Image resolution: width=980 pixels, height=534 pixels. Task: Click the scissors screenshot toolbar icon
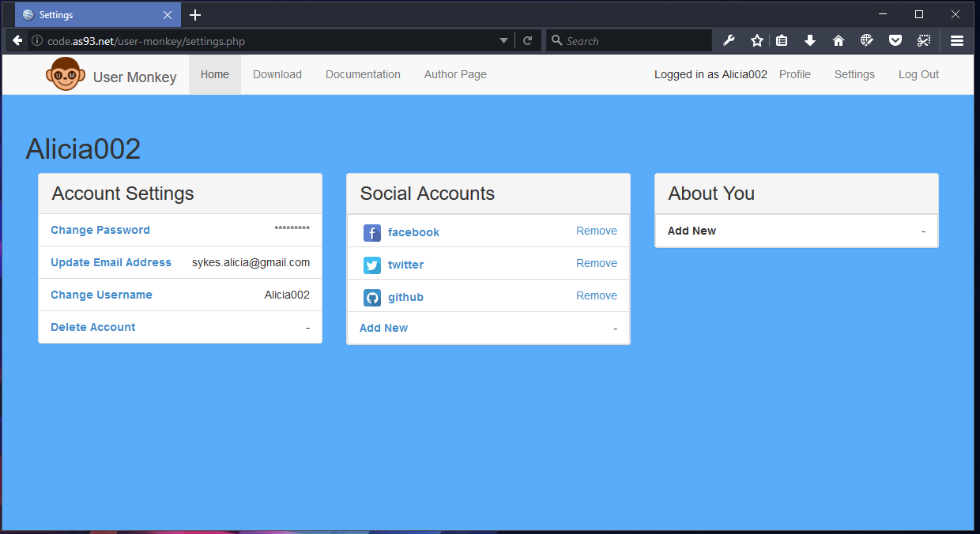point(923,40)
